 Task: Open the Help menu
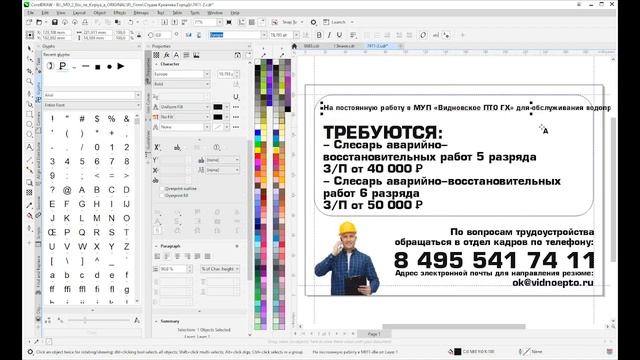pos(235,13)
